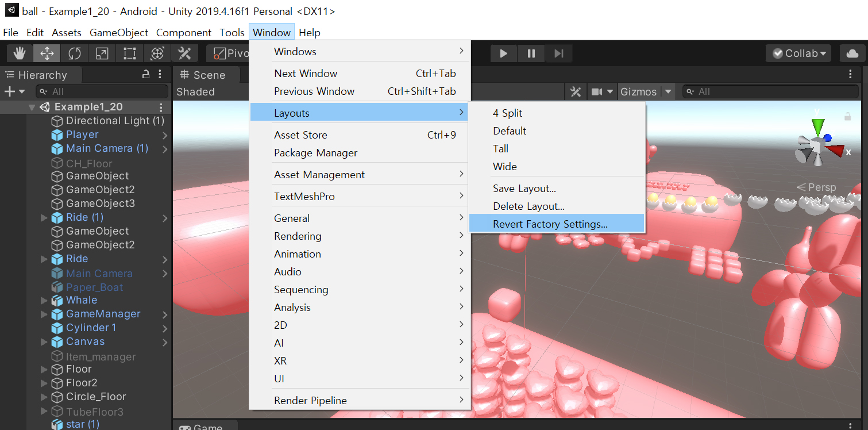Choose Revert Factory Settings
The image size is (868, 430).
click(557, 224)
